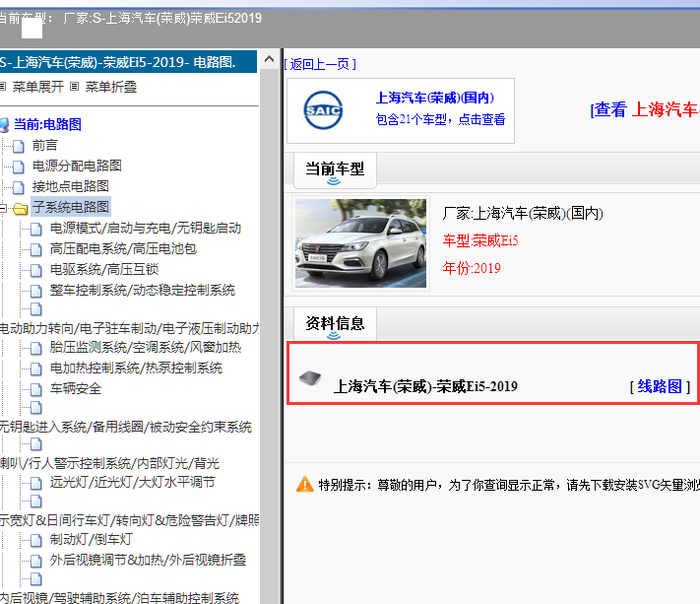Click the 厂家:上海汽车(荣威)(国内) text

523,213
